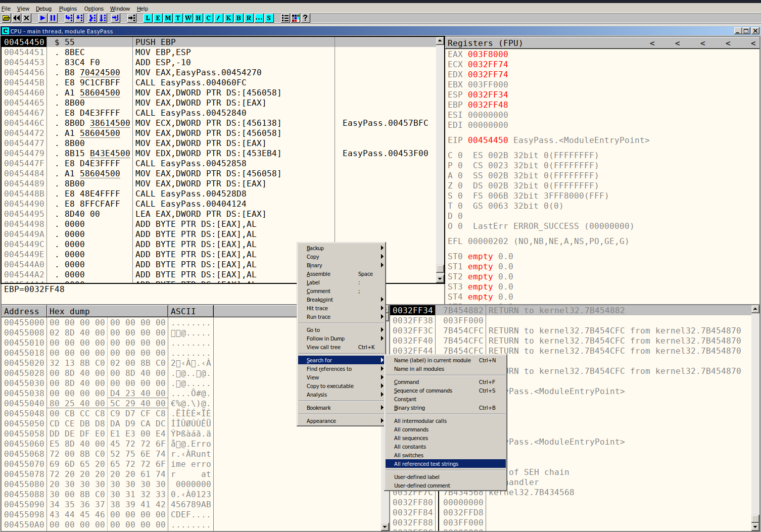This screenshot has width=761, height=532.
Task: Click the Open file toolbar icon
Action: point(6,18)
